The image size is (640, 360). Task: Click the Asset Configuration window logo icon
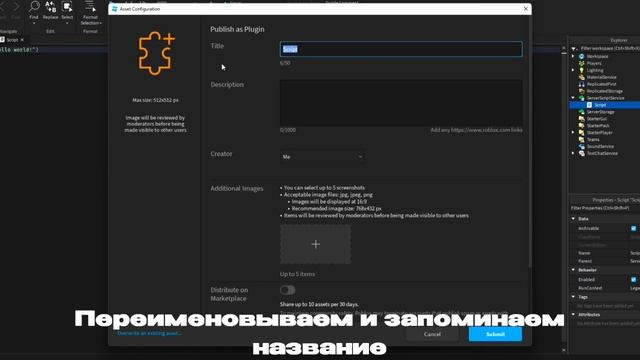[114, 9]
